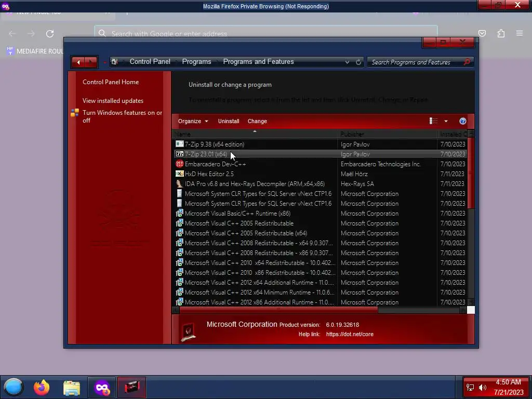
Task: Select Microsoft Visual Basic/C++ Runtime (x86) icon
Action: coord(179,214)
